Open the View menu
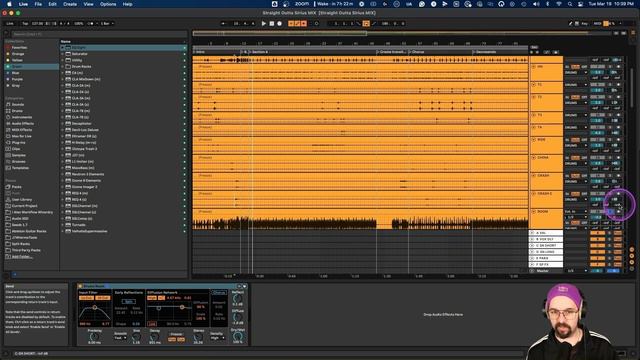Image resolution: width=640 pixels, height=360 pixels. coord(88,4)
